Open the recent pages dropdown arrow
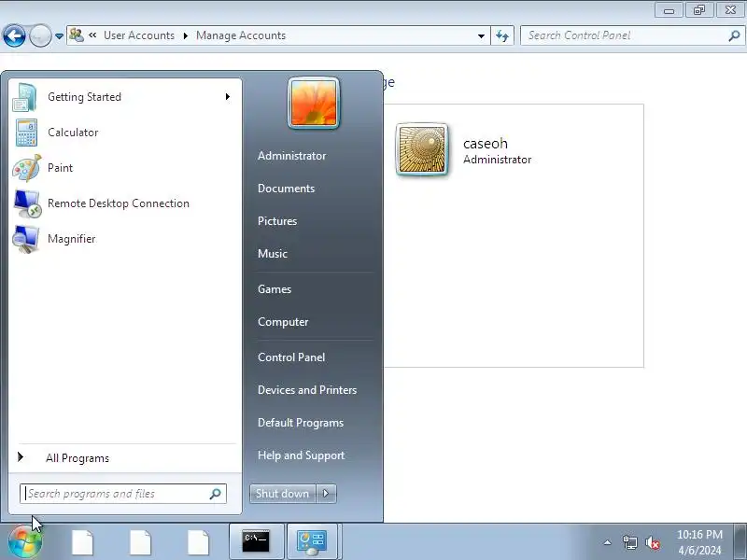Image resolution: width=747 pixels, height=560 pixels. 59,35
